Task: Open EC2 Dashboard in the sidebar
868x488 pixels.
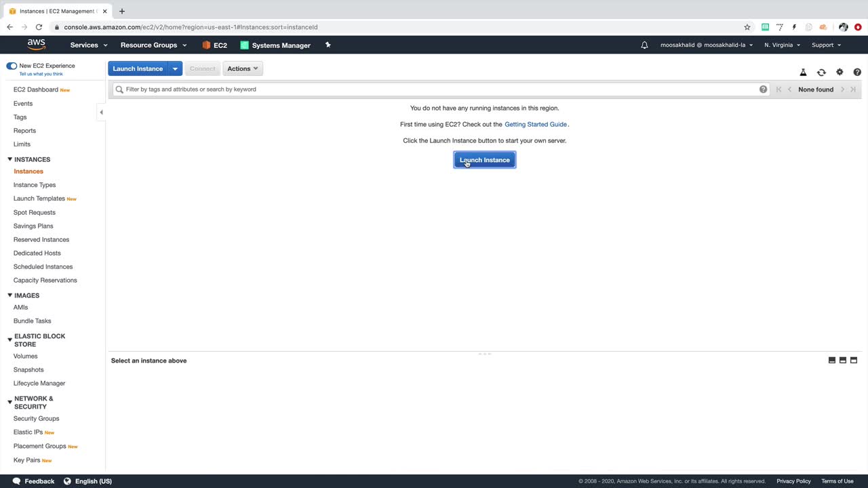Action: 36,89
